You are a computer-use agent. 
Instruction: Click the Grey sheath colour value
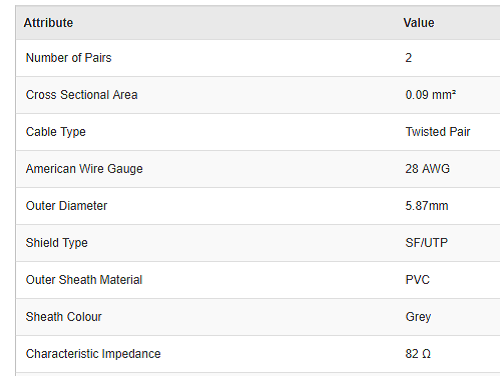pos(418,317)
